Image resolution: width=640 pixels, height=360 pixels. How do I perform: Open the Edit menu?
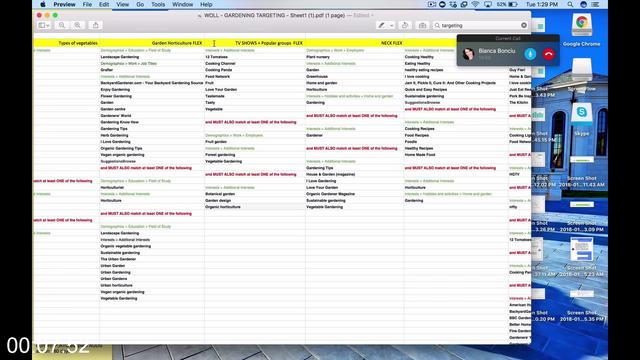pyautogui.click(x=104, y=4)
